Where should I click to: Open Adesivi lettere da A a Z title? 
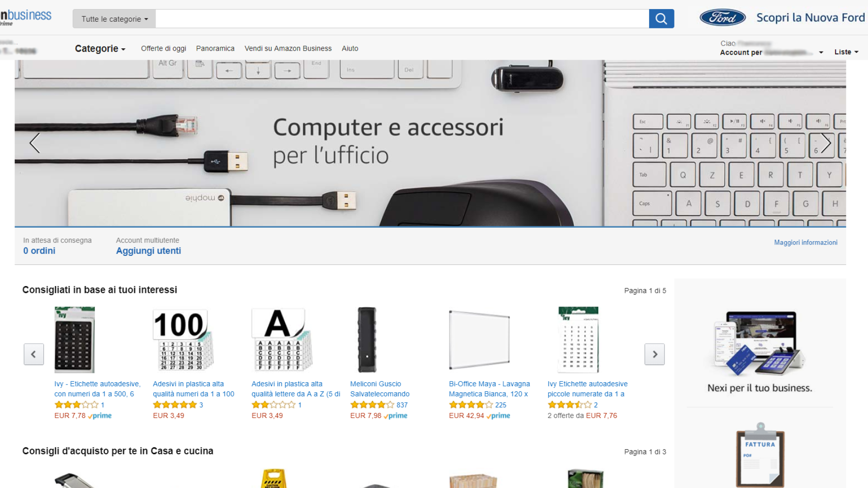point(296,389)
